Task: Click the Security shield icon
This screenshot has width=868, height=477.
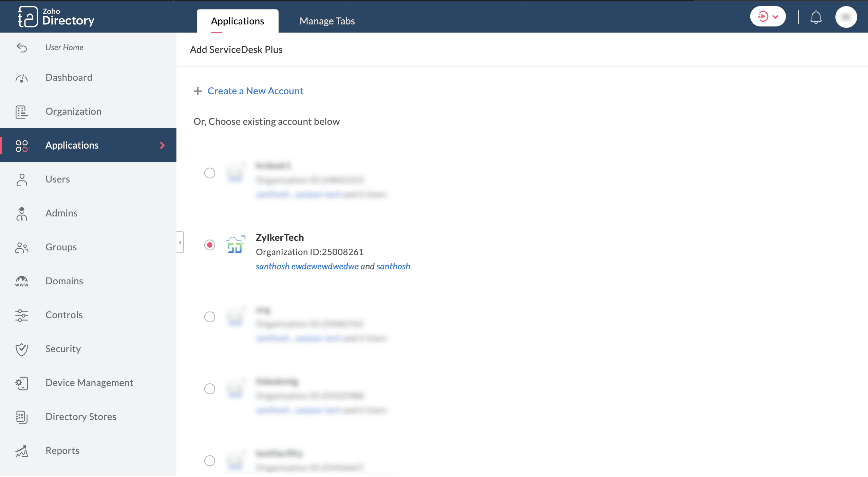Action: coord(22,349)
